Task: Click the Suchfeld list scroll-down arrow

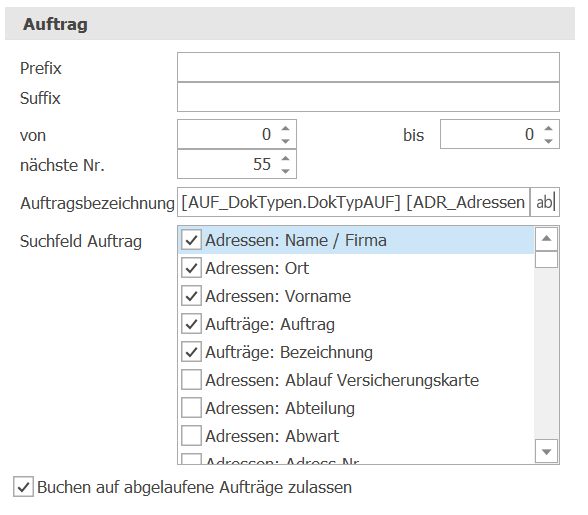Action: (x=546, y=451)
